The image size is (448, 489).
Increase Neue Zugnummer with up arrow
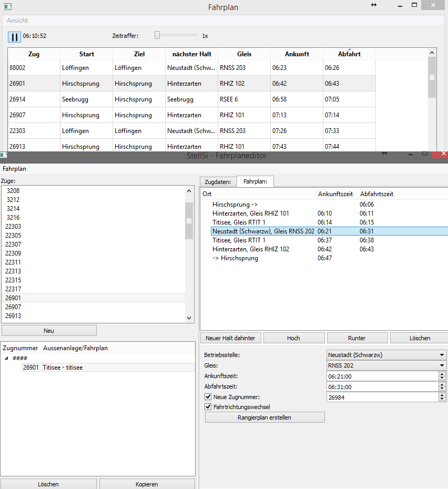pyautogui.click(x=442, y=395)
